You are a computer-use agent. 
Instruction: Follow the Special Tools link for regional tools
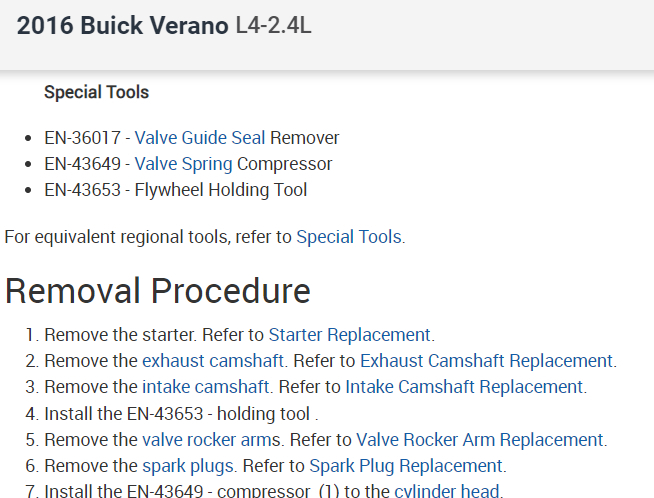(349, 238)
